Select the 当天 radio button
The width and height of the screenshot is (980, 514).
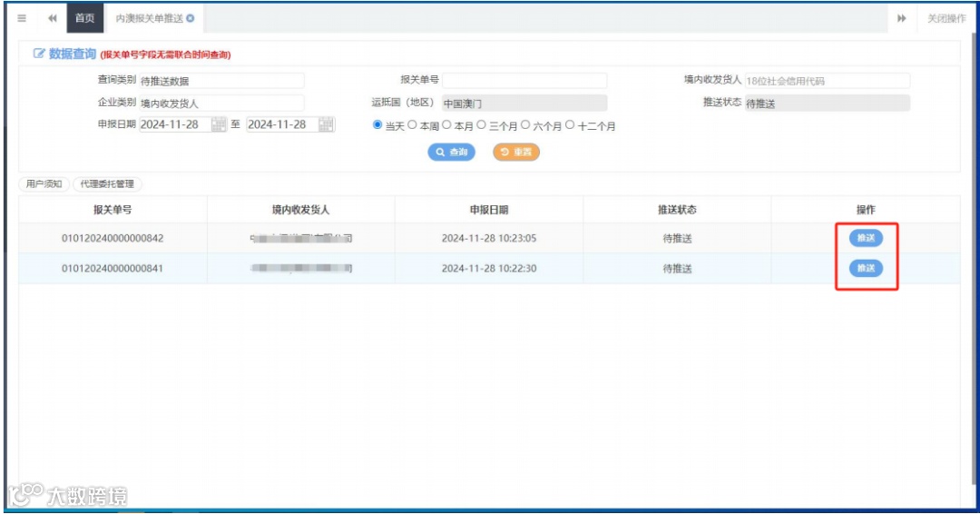[377, 125]
